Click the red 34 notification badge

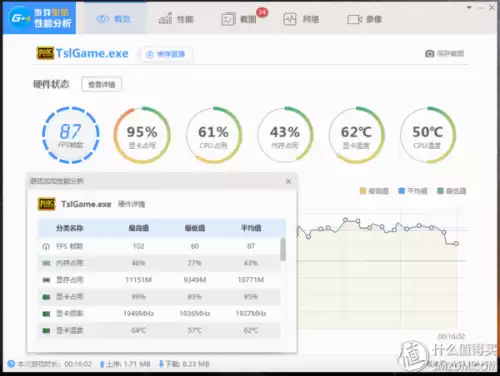click(262, 12)
